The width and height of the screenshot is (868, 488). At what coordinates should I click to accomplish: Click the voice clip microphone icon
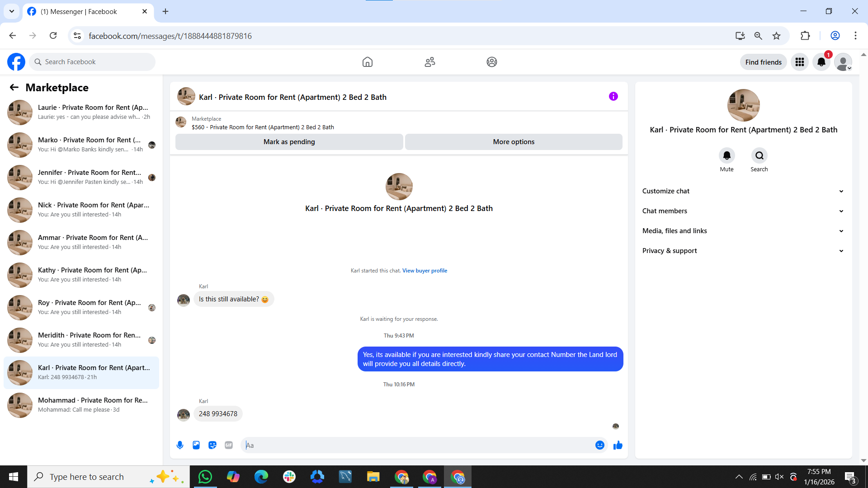(180, 445)
